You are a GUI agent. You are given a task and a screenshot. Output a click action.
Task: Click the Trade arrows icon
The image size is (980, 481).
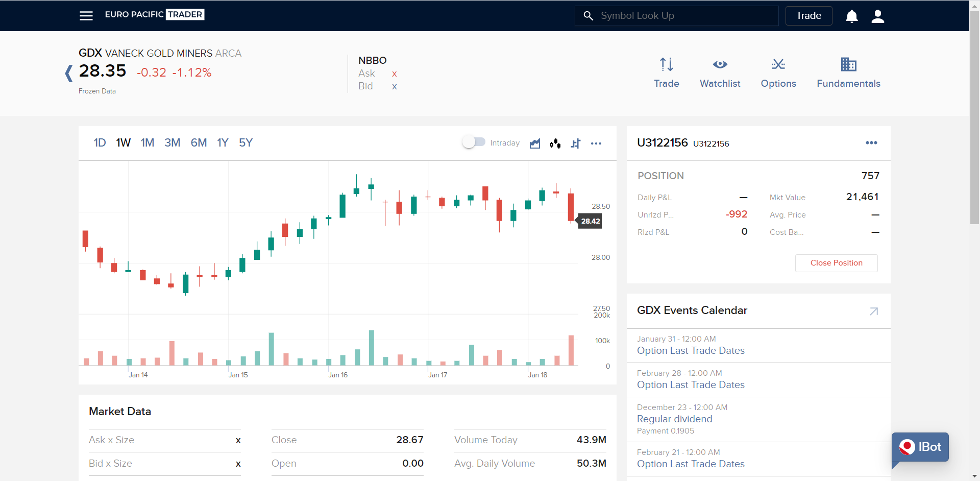666,64
